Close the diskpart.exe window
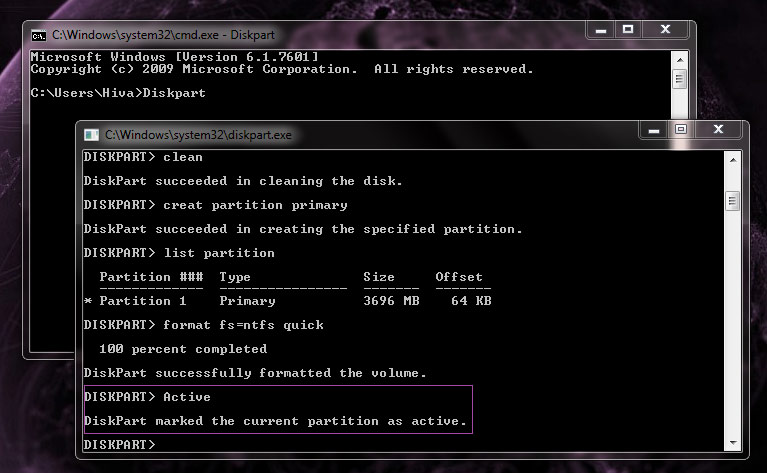Image resolution: width=767 pixels, height=473 pixels. point(719,130)
